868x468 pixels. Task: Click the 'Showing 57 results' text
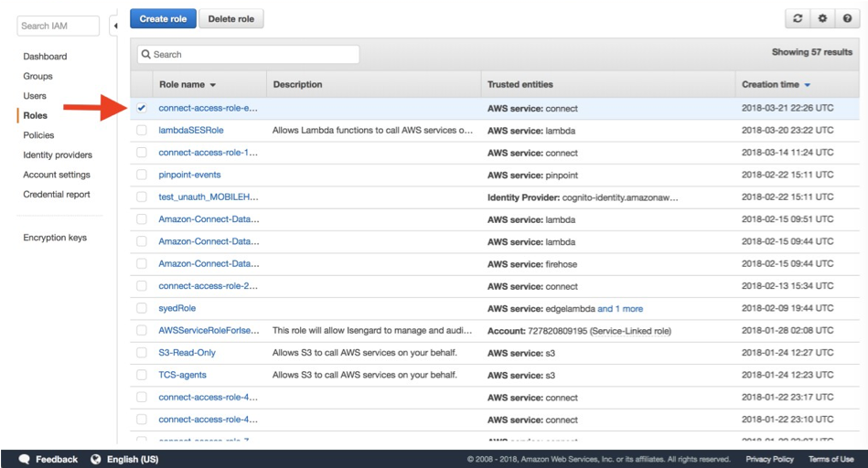pyautogui.click(x=812, y=52)
